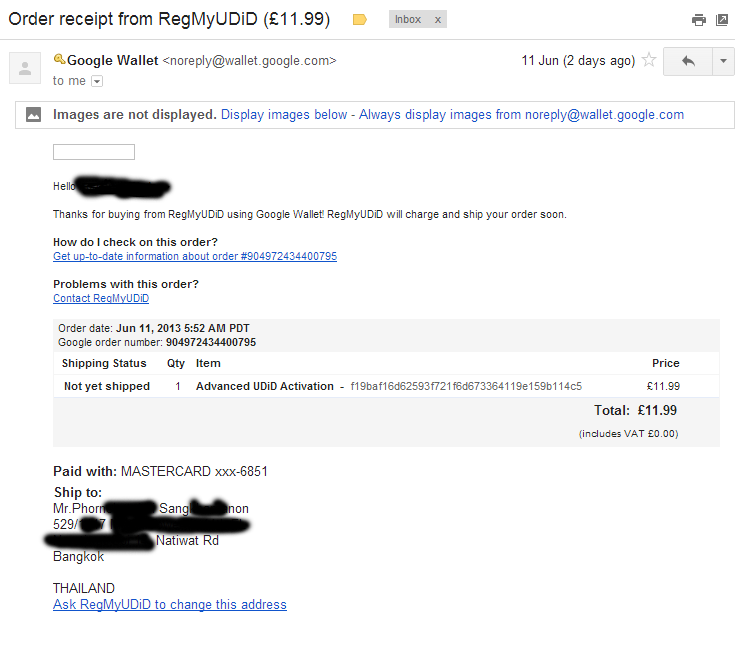Click the Inbox label tag

408,20
